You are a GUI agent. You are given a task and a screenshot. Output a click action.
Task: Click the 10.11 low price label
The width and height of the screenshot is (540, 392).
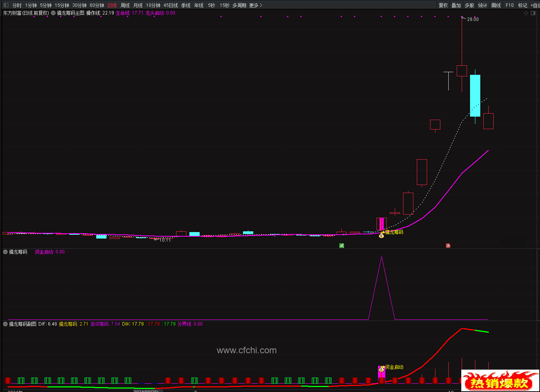click(x=165, y=240)
